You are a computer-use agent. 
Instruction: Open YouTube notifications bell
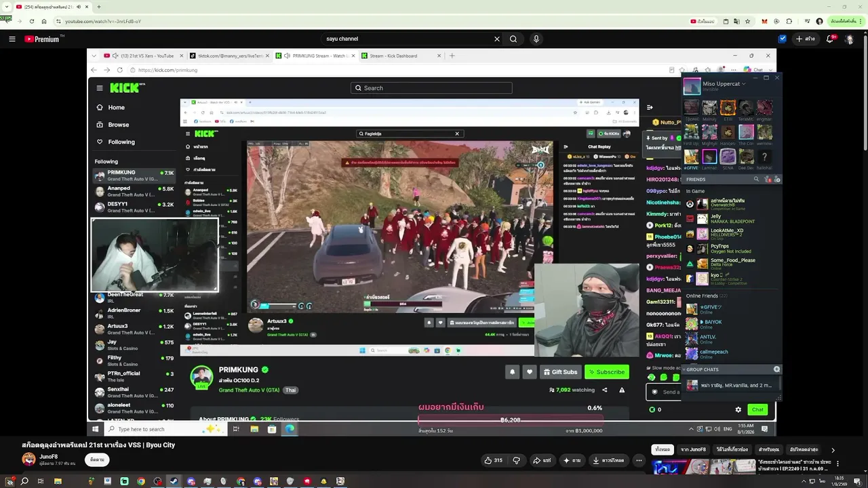click(830, 39)
